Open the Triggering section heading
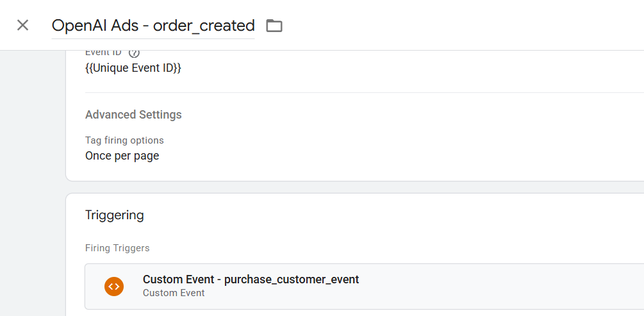The image size is (644, 316). tap(115, 215)
